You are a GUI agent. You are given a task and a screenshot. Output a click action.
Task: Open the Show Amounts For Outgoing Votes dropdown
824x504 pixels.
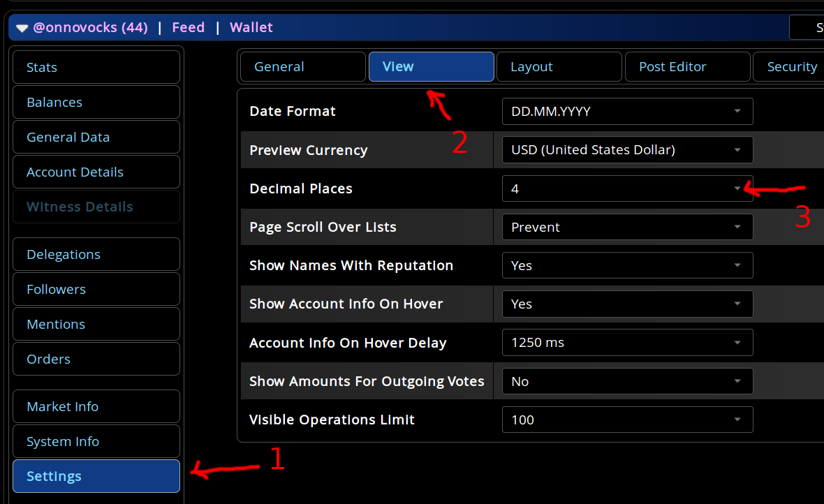[628, 381]
